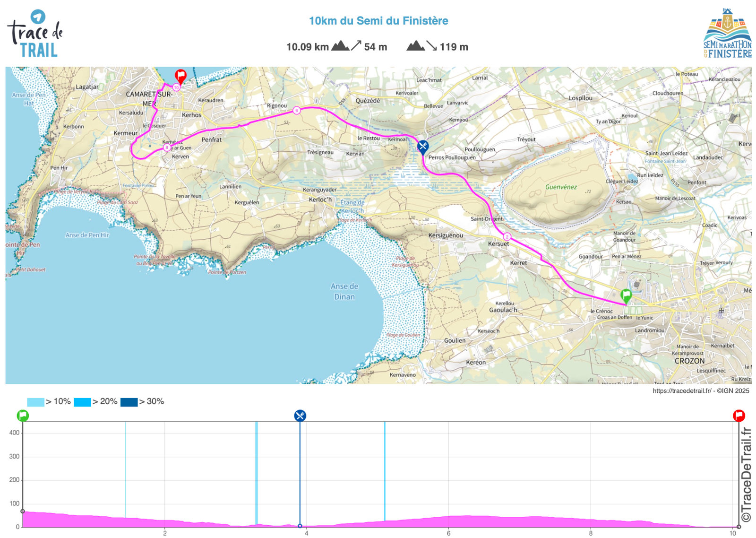Select the blue refreshment marker on the map
The height and width of the screenshot is (538, 756).
[423, 146]
